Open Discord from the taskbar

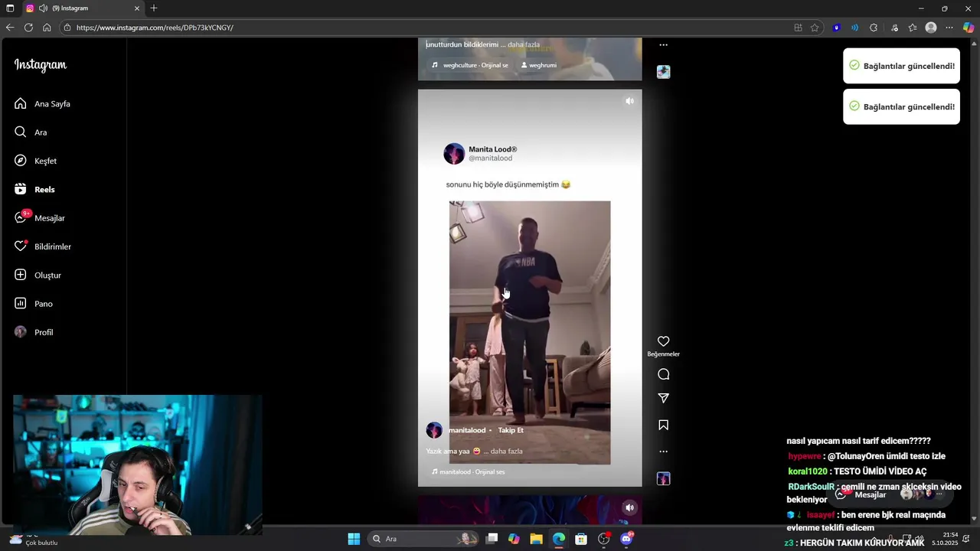[x=626, y=539]
